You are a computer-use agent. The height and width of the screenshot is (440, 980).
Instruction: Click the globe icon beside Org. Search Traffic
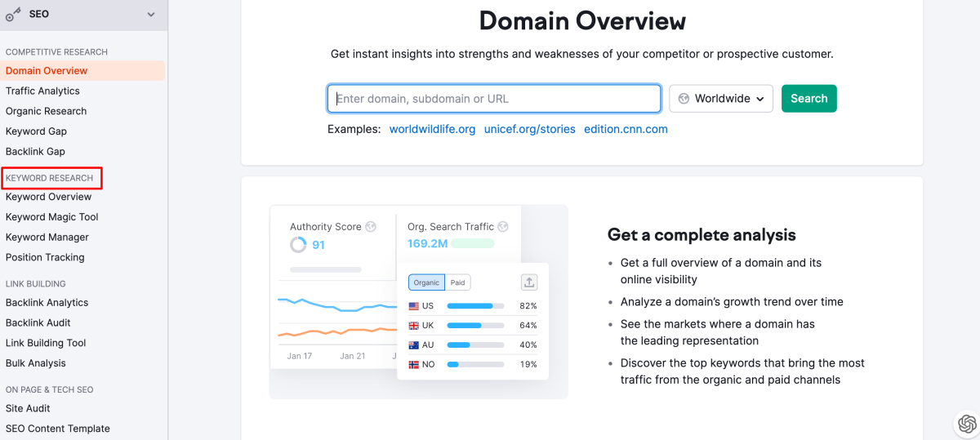click(503, 227)
